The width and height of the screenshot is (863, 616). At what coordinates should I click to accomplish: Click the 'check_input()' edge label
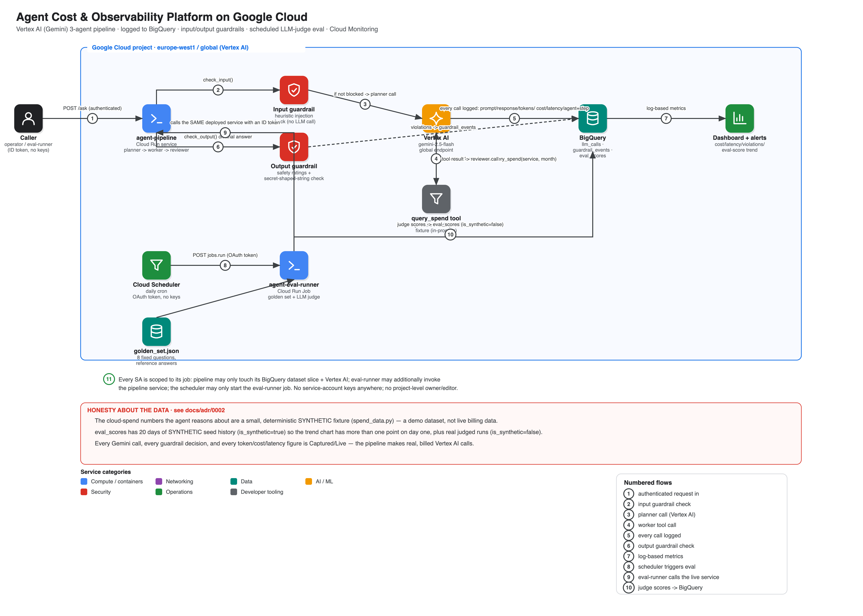tap(218, 80)
